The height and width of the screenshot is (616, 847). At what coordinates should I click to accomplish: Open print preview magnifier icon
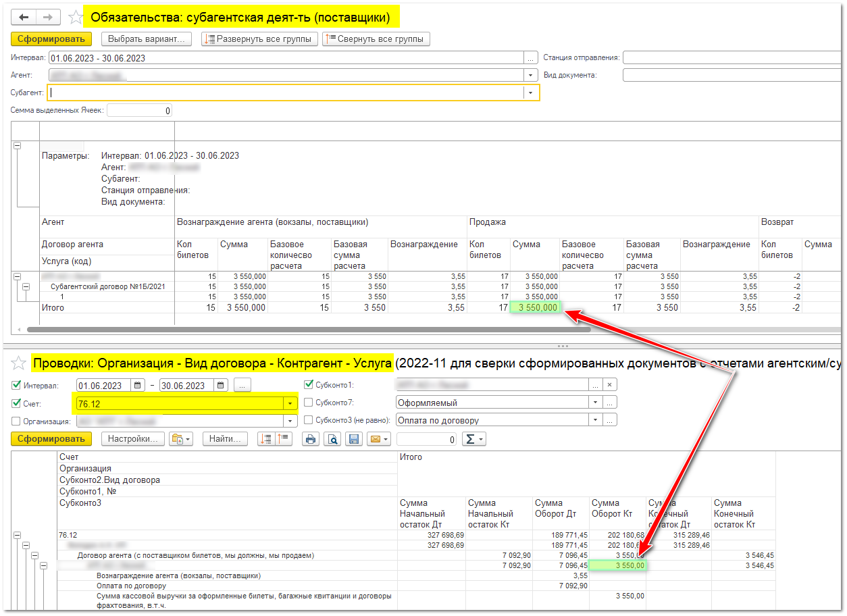click(332, 439)
